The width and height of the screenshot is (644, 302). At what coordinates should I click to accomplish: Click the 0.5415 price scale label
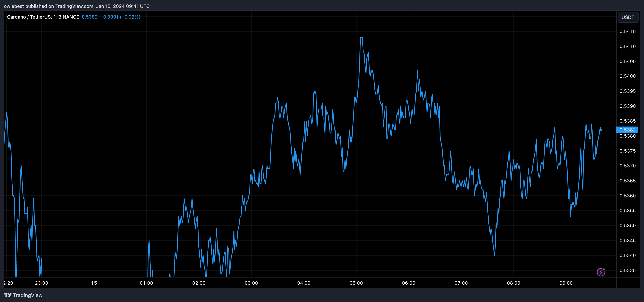click(x=627, y=31)
